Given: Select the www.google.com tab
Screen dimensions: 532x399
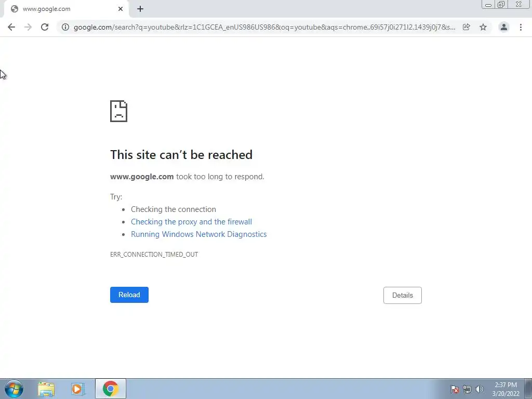Looking at the screenshot, I should [x=66, y=9].
